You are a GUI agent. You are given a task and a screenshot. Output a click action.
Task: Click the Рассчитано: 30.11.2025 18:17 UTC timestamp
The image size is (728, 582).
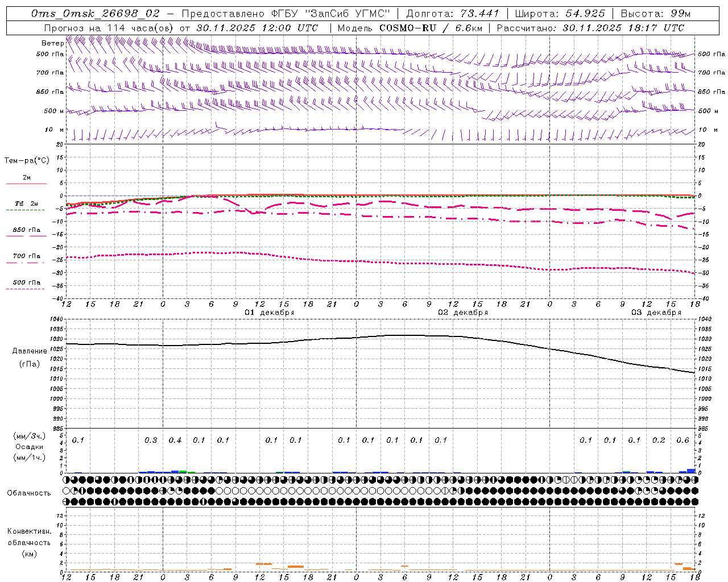pyautogui.click(x=590, y=28)
